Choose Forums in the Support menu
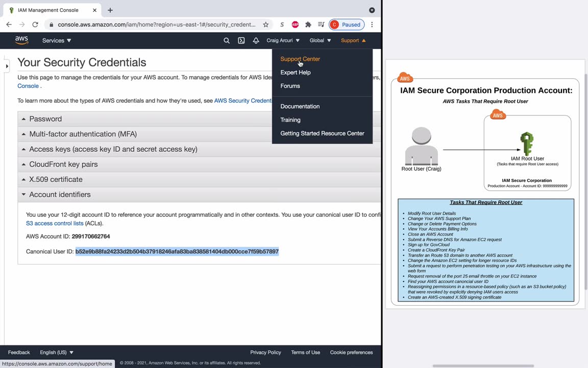 tap(290, 86)
